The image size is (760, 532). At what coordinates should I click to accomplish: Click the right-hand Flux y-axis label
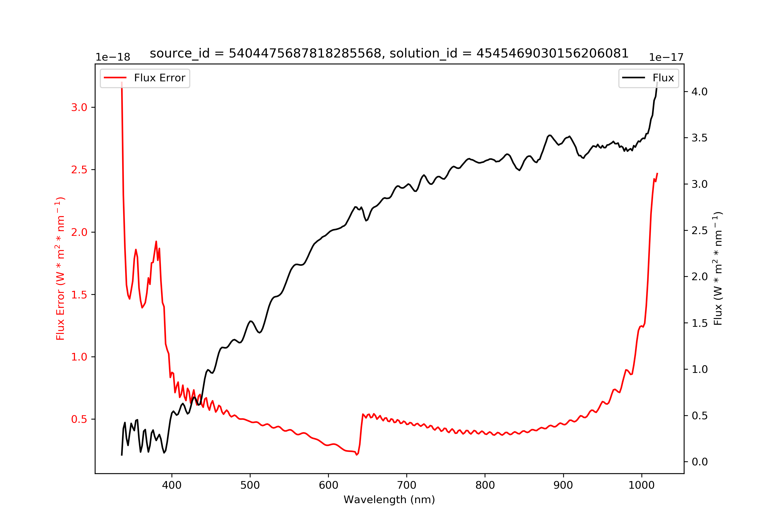pyautogui.click(x=718, y=269)
